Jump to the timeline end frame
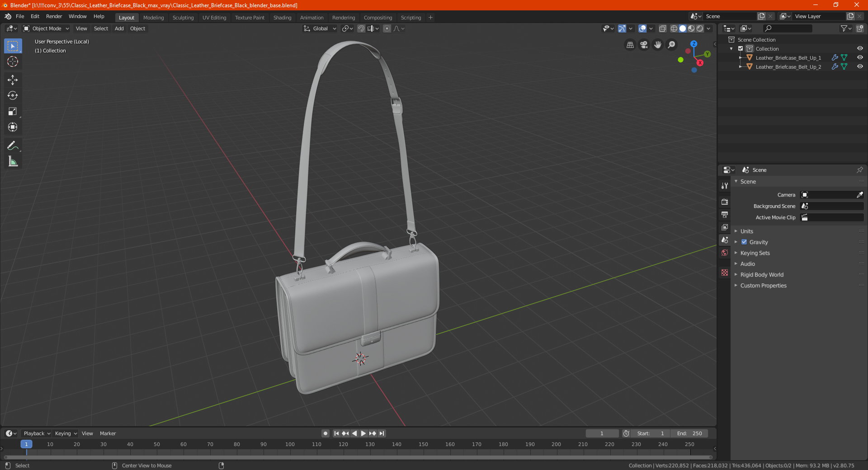The height and width of the screenshot is (470, 868). tap(382, 433)
